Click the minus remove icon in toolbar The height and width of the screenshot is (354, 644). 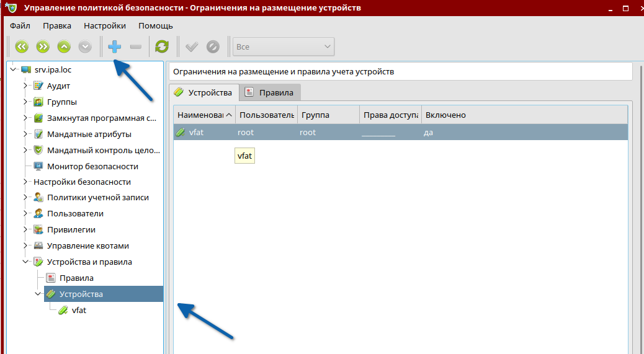[x=136, y=46]
